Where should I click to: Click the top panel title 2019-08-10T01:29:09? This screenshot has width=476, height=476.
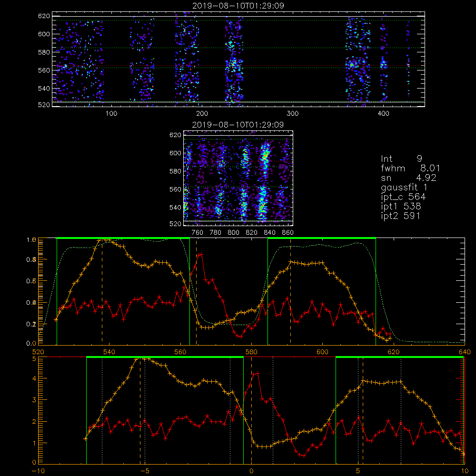(238, 6)
